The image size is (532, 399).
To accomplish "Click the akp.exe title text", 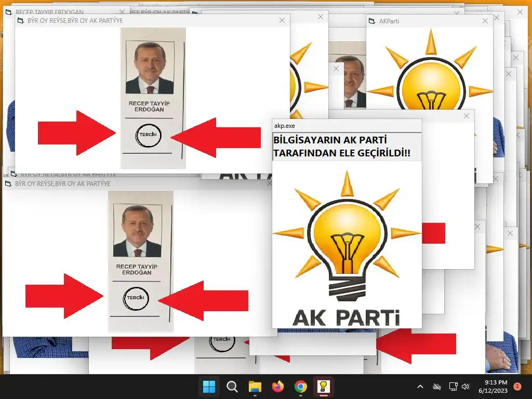I will click(285, 126).
